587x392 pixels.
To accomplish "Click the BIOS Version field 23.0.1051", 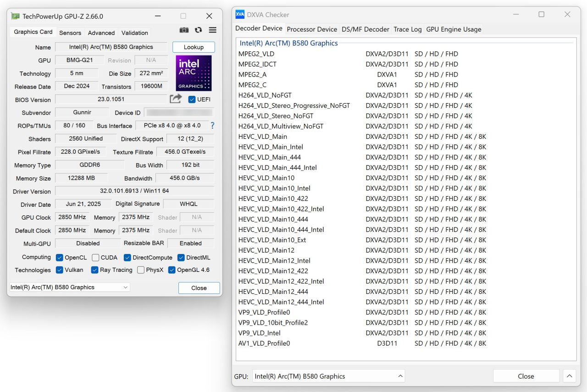I will (x=111, y=99).
